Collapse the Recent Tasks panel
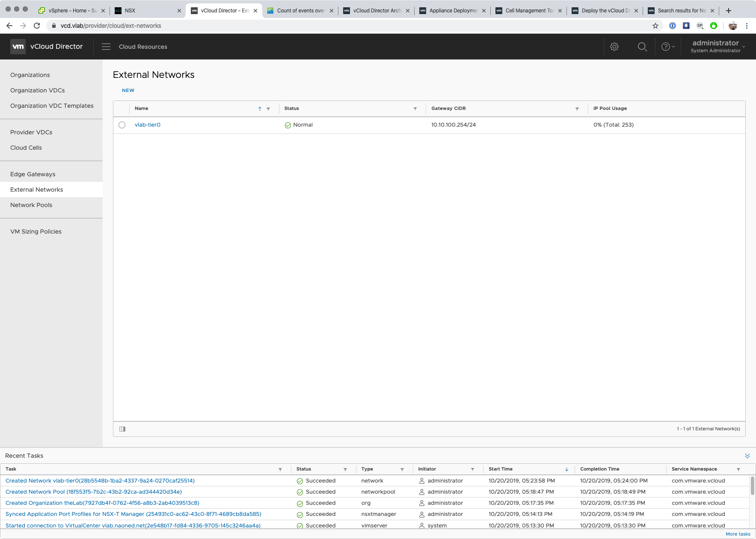Screen dimensions: 756x539 click(747, 456)
